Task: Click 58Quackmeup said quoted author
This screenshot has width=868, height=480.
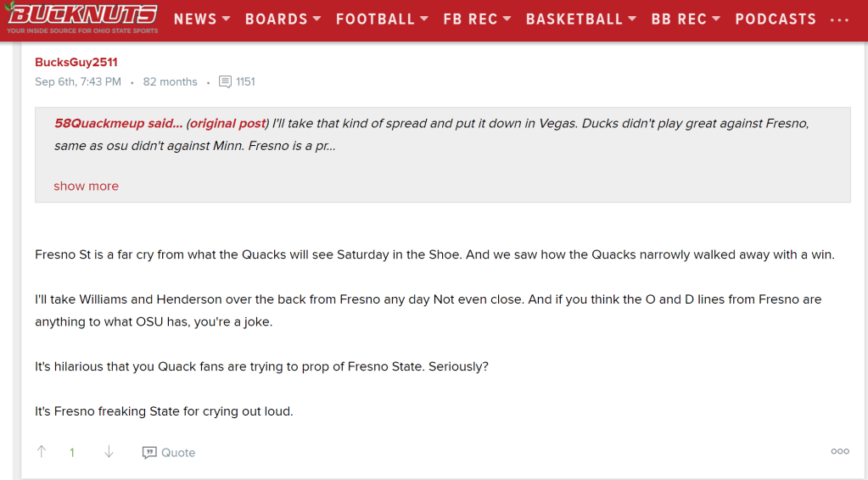Action: 117,124
